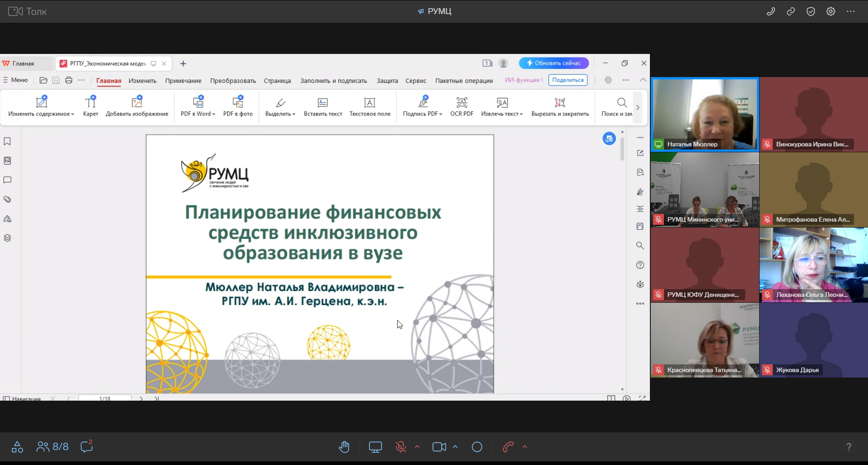
Task: Open meeting settings gear icon
Action: 831,11
